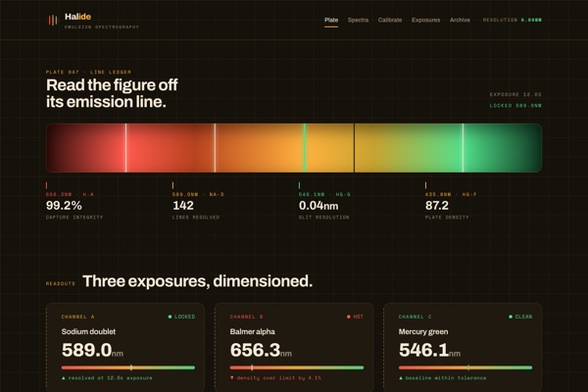Click the CHANNEL C label
The image size is (588, 392).
tap(416, 317)
